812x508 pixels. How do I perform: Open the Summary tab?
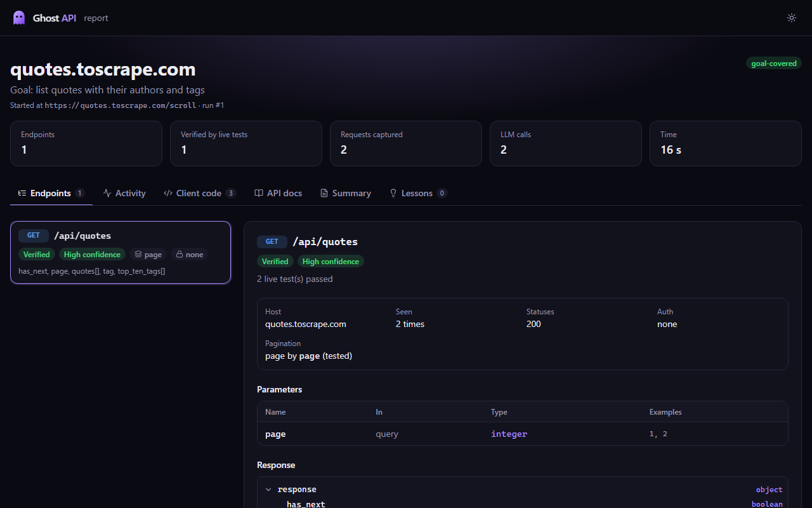pos(345,193)
